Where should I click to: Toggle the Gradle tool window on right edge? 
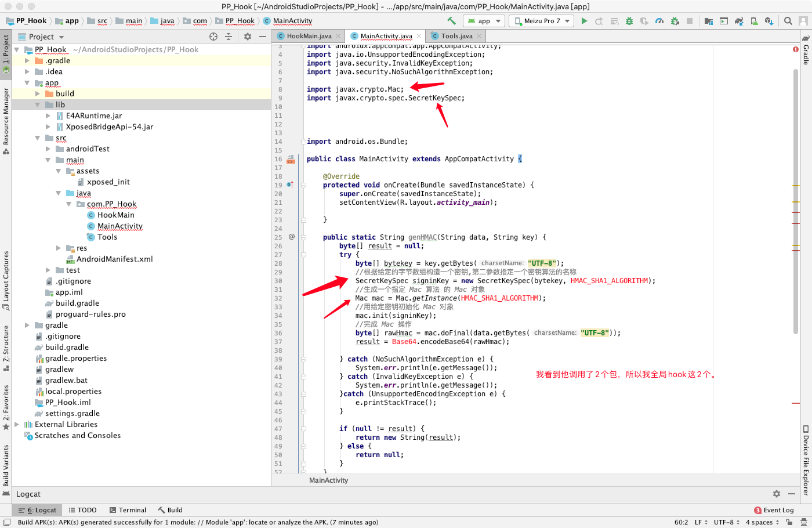pos(806,50)
